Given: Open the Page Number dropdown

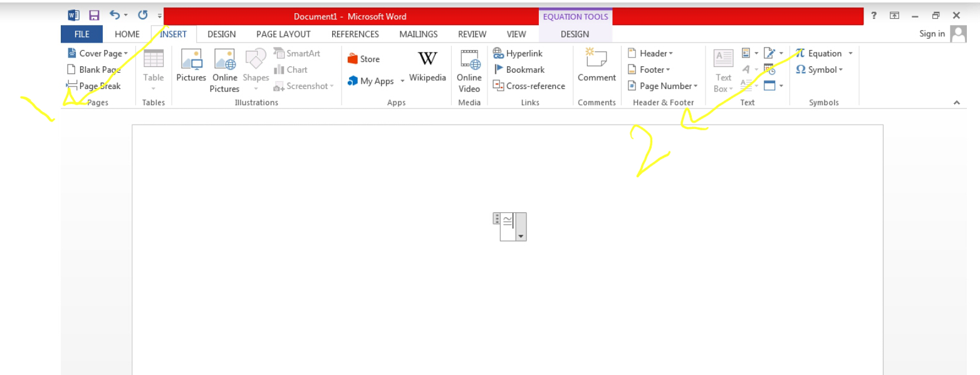Looking at the screenshot, I should (663, 86).
